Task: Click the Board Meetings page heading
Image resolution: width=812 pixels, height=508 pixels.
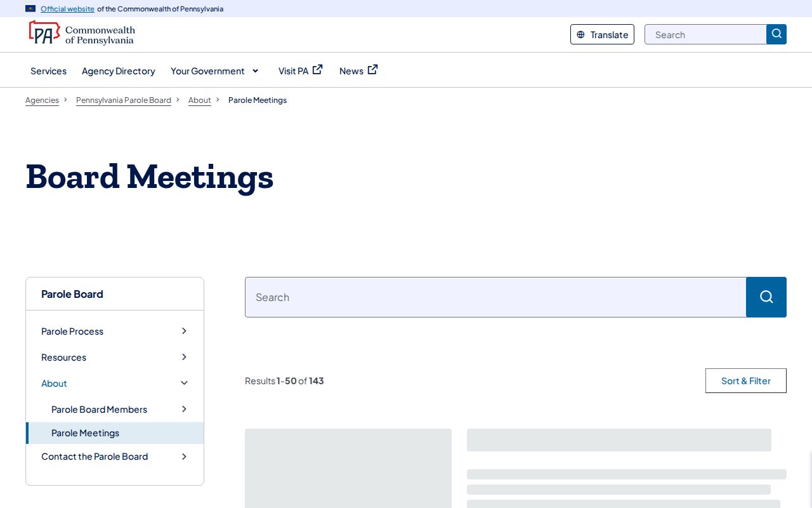Action: 150,177
